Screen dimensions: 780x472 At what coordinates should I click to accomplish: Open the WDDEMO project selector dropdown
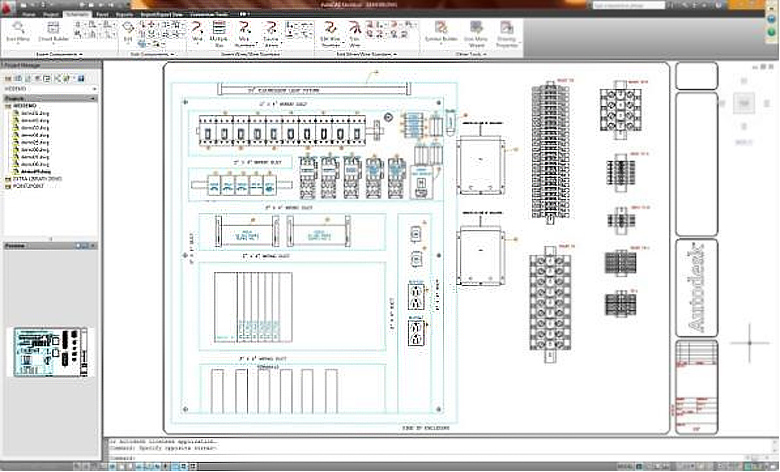tap(50, 89)
